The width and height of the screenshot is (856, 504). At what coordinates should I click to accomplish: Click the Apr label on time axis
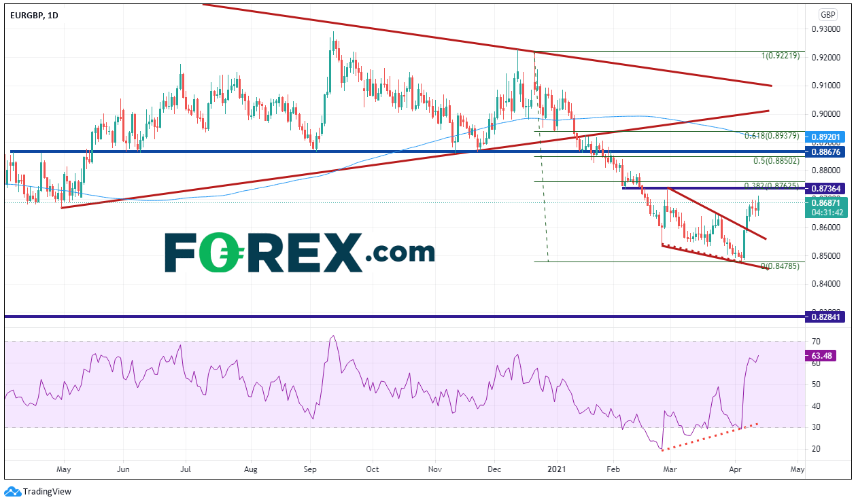coord(735,469)
